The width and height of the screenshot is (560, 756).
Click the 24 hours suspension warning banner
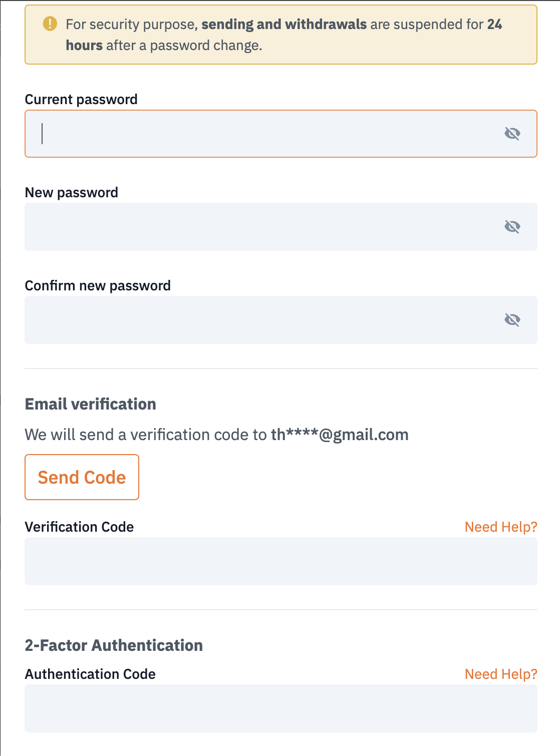[x=281, y=35]
